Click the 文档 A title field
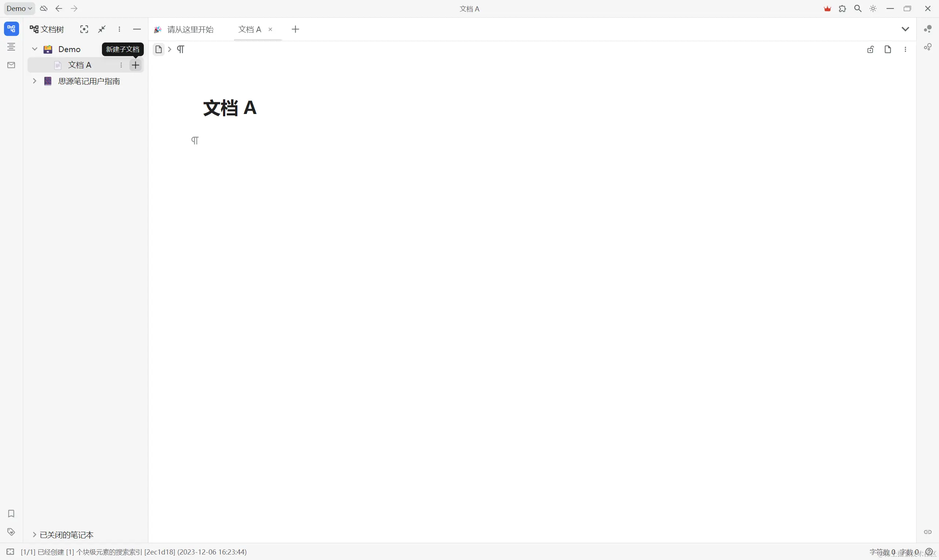 tap(230, 108)
